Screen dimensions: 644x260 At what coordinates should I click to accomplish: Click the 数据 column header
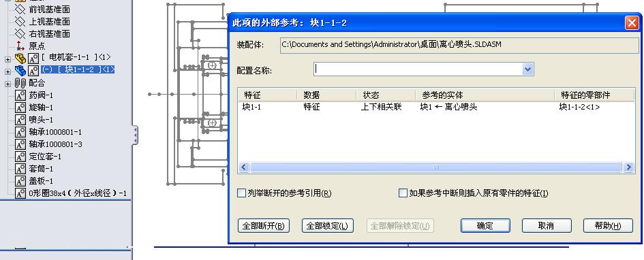326,95
